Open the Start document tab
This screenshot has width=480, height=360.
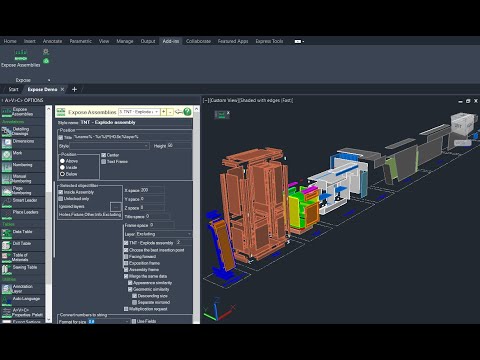[x=13, y=89]
